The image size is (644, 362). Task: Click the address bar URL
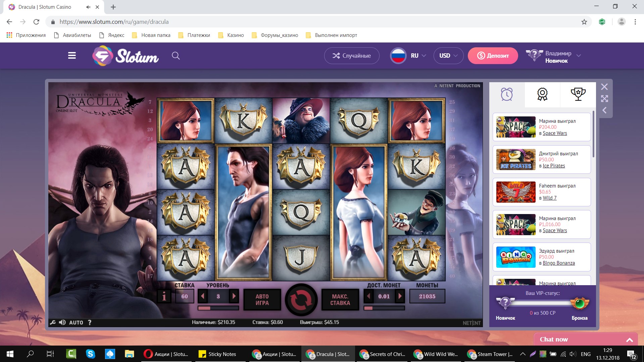[114, 22]
